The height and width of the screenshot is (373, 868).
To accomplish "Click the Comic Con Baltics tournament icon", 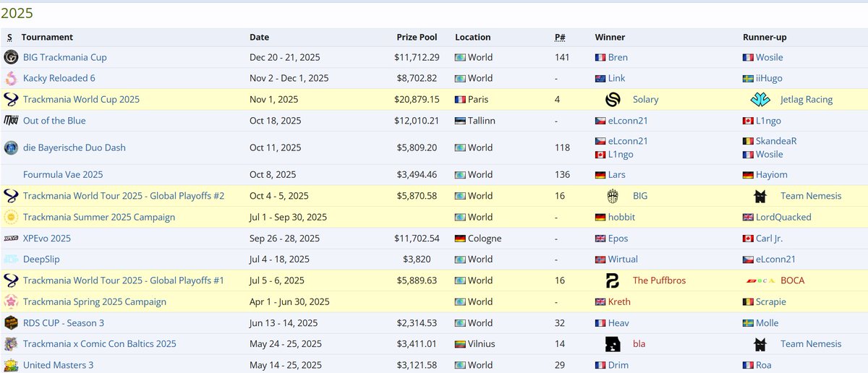I will pos(11,343).
